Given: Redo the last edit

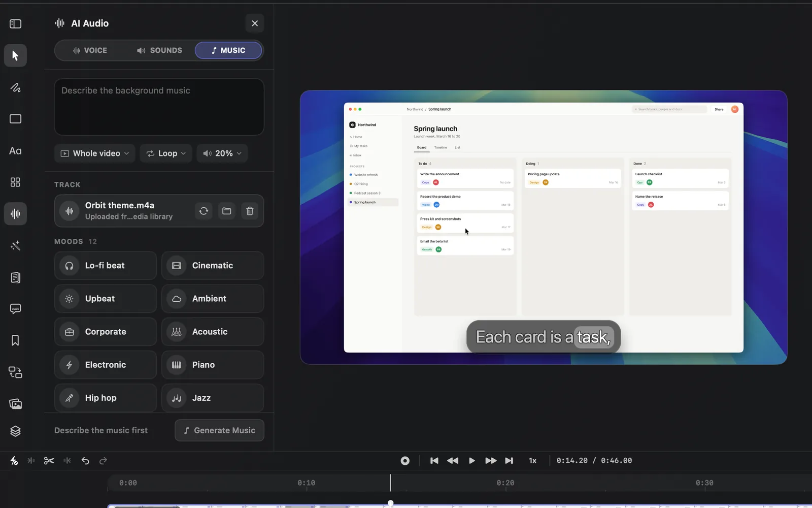Looking at the screenshot, I should [x=103, y=461].
